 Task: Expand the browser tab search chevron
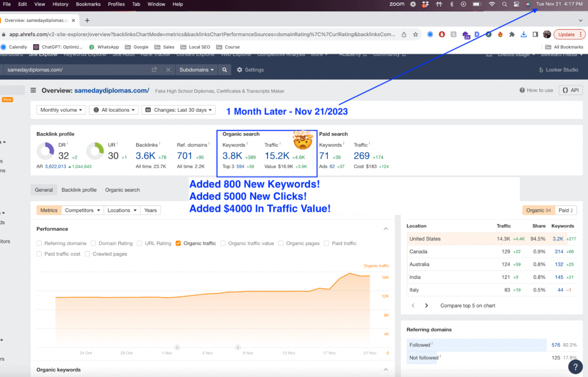pyautogui.click(x=581, y=21)
